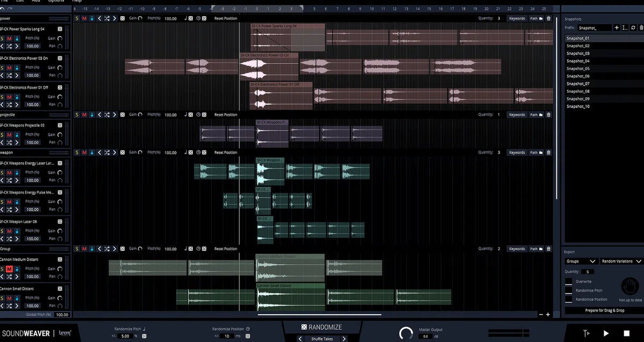Click the shuffle icon on the Group track
This screenshot has height=342, width=644.
click(107, 249)
